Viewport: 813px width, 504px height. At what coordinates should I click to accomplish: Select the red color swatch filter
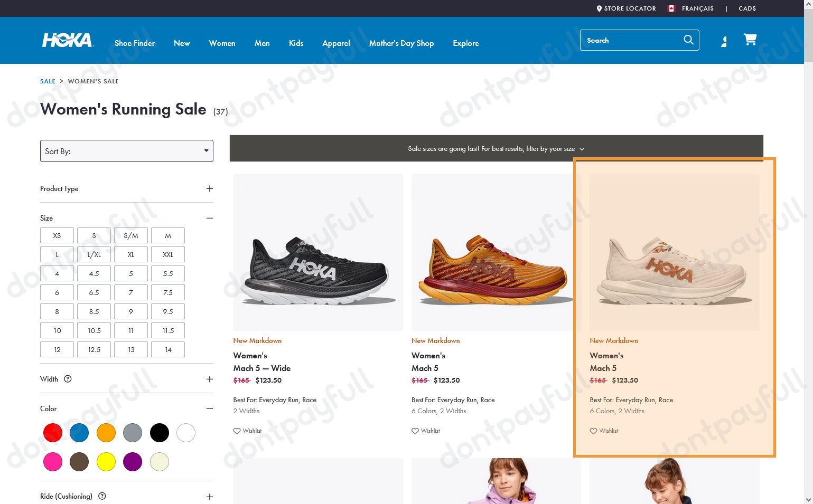coord(52,432)
